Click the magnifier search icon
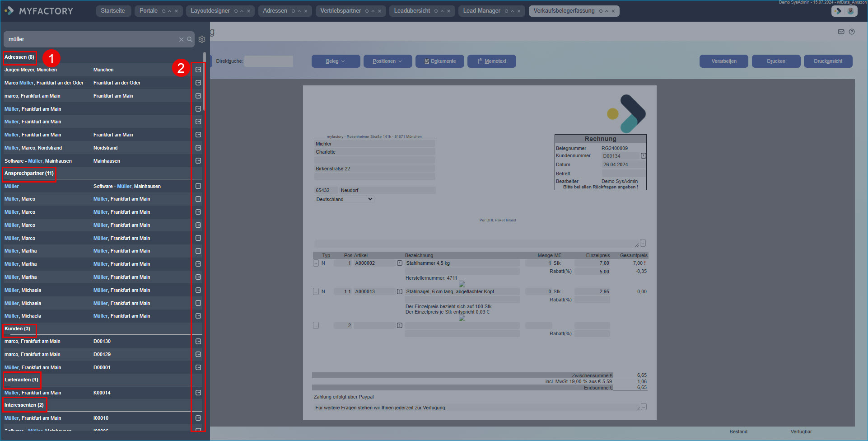This screenshot has width=868, height=441. click(x=190, y=39)
